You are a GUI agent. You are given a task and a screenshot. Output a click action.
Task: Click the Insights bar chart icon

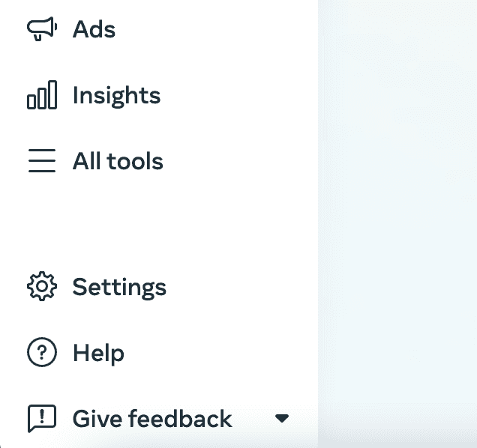tap(42, 95)
